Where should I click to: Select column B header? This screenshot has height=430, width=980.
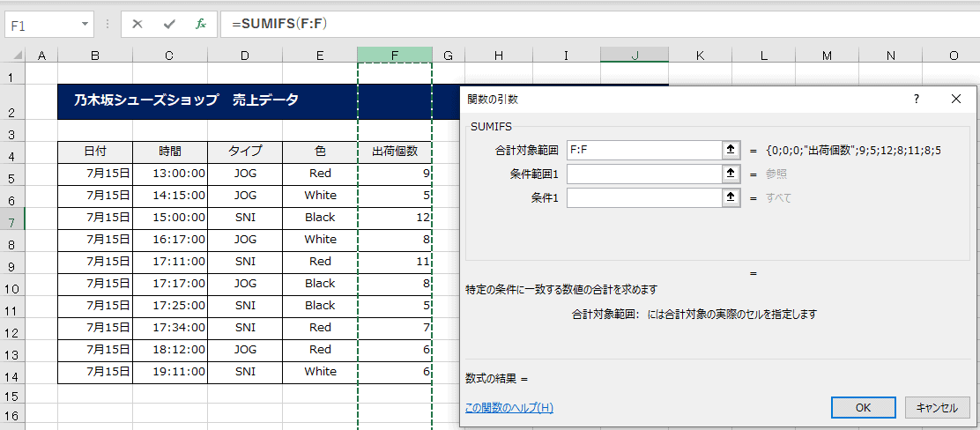click(x=95, y=55)
